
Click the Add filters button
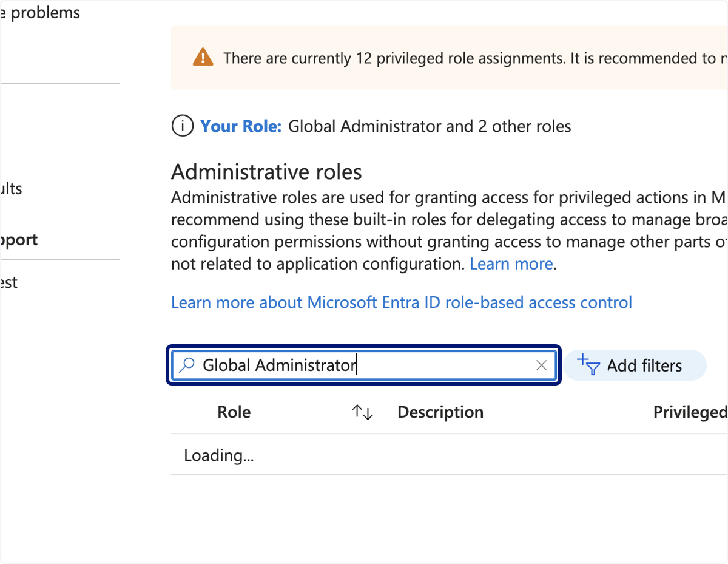(635, 365)
